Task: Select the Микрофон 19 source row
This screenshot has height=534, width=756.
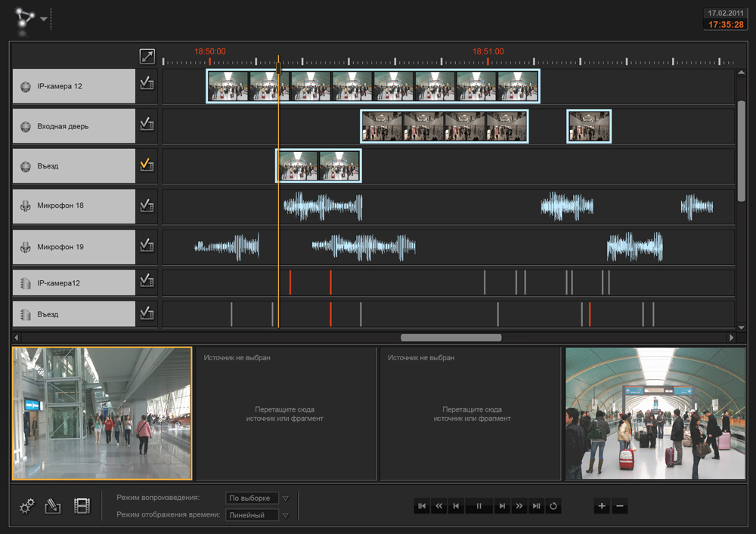Action: coord(73,246)
